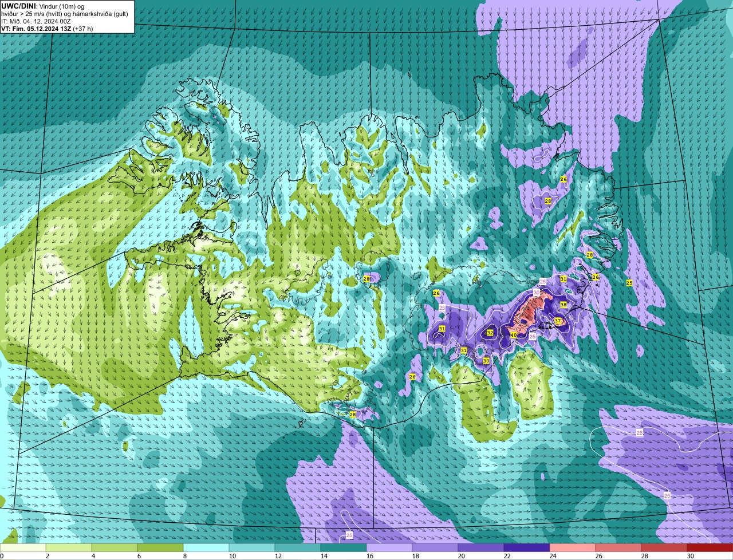The image size is (733, 560).
Task: Select the yellow 25 gust label
Action: (629, 283)
